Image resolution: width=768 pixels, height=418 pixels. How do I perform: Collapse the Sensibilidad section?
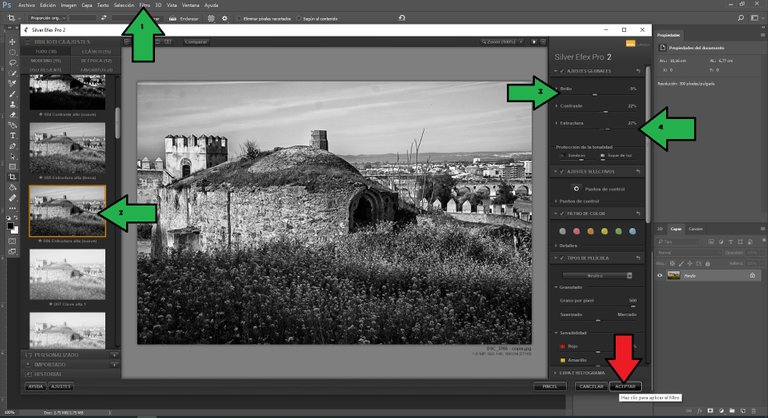coord(557,333)
